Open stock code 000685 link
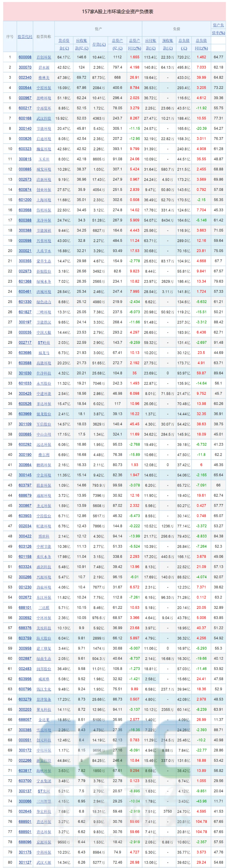Viewport: 229px width, 868px height. pos(25,434)
